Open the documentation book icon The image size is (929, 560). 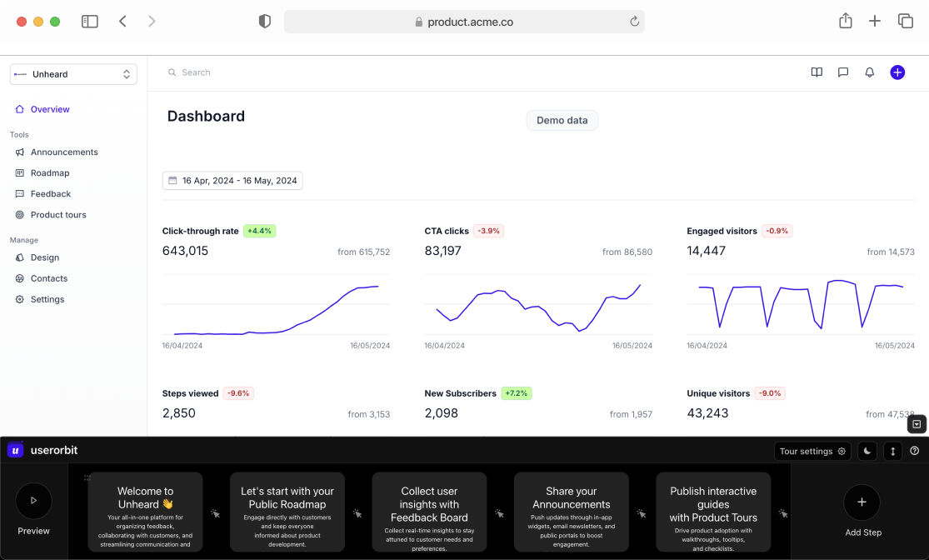pos(816,72)
